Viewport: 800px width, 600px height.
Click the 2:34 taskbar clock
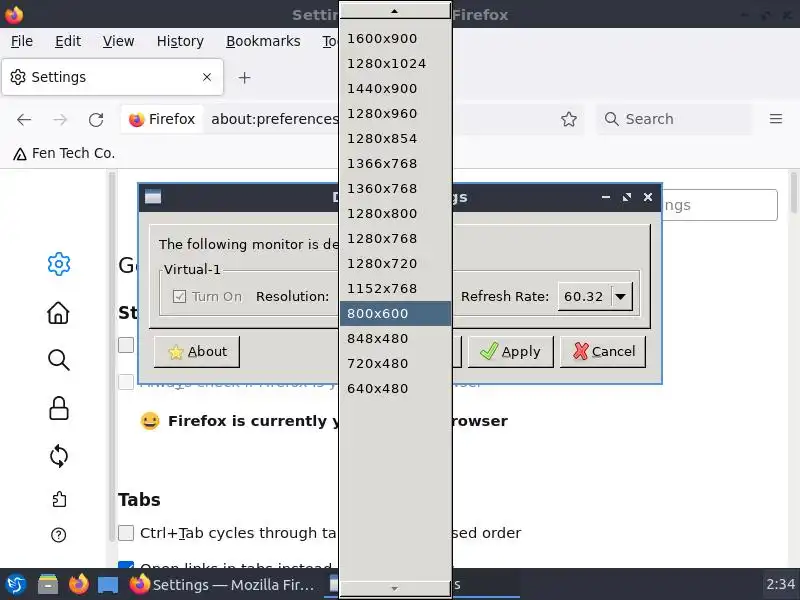pos(780,584)
